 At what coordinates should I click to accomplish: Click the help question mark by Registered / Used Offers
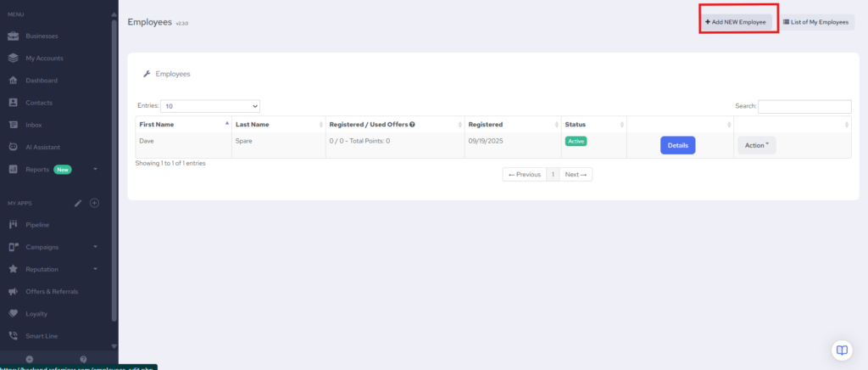[x=412, y=125]
